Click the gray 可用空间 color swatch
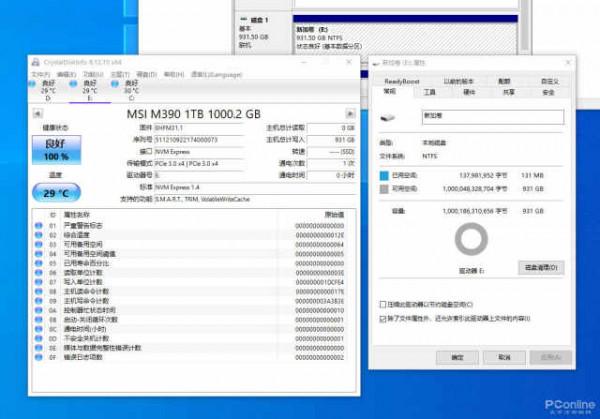 tap(384, 189)
